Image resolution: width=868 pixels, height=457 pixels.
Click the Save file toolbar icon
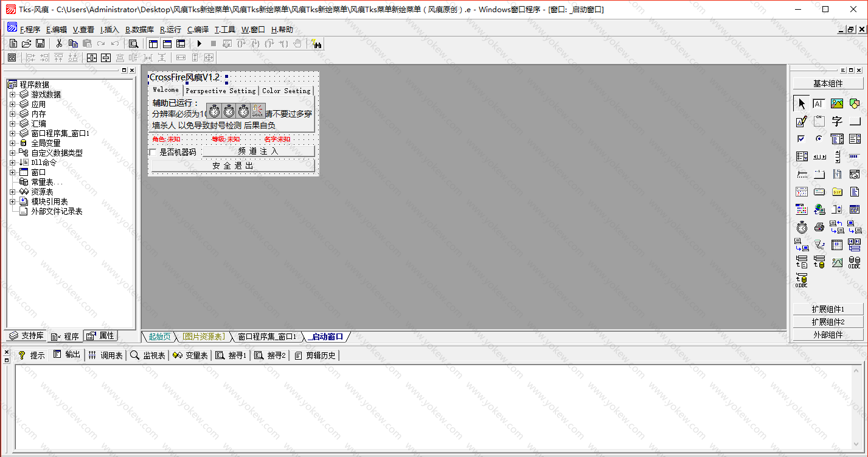(40, 43)
